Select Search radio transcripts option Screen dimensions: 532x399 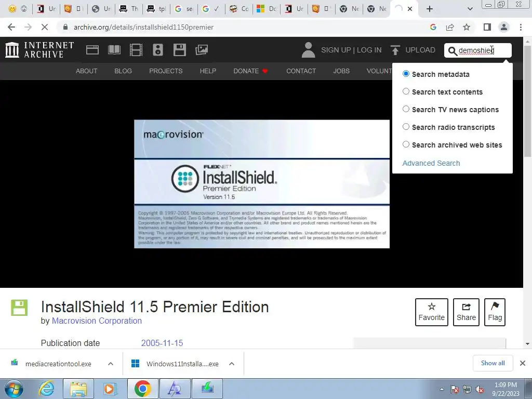click(x=406, y=127)
